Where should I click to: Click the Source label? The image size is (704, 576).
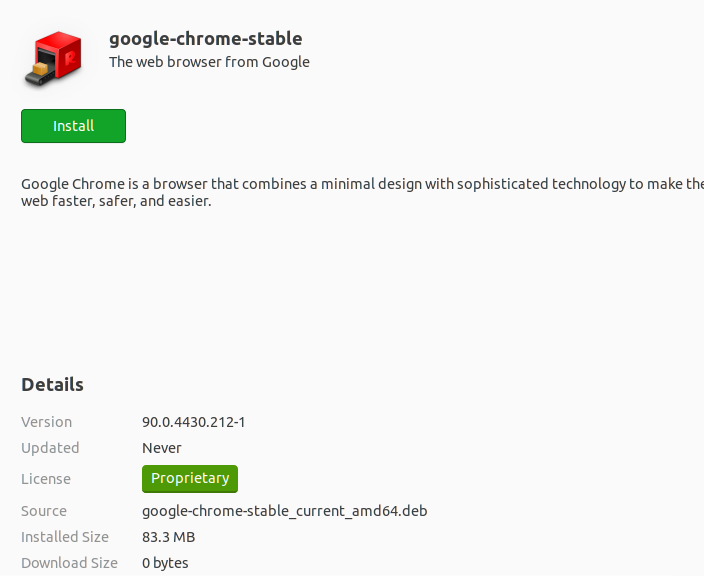tap(44, 511)
